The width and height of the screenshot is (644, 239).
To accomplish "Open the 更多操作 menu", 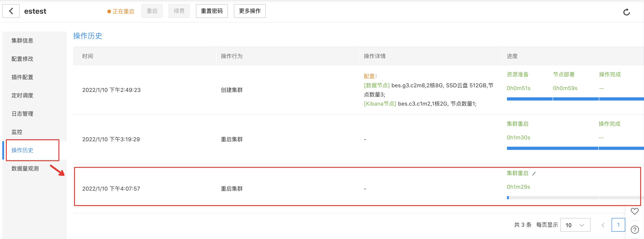I will [250, 11].
